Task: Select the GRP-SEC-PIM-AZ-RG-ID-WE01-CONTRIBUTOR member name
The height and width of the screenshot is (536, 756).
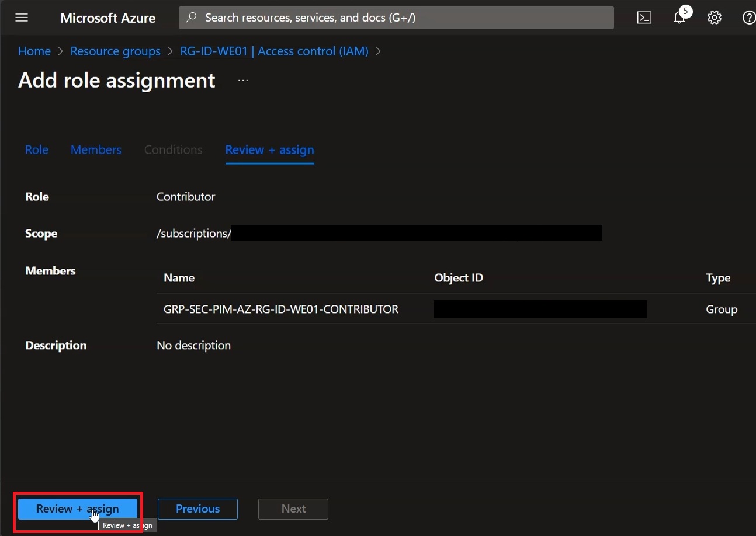Action: tap(281, 309)
